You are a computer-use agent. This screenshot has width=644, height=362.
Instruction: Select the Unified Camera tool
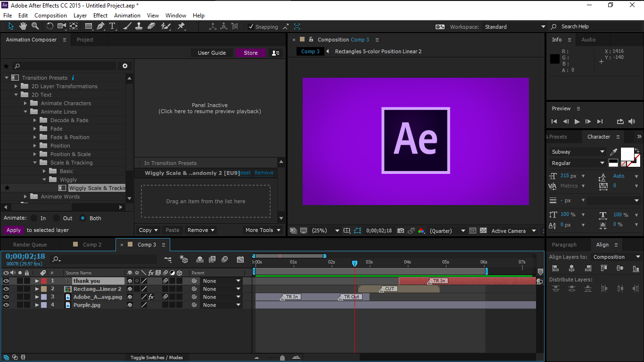coord(62,26)
